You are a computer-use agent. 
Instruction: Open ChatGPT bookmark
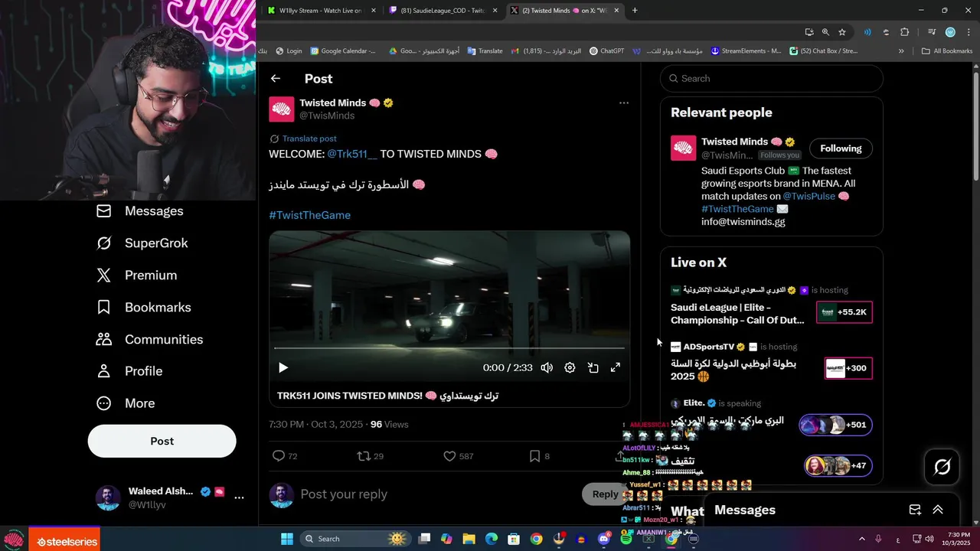tap(606, 51)
